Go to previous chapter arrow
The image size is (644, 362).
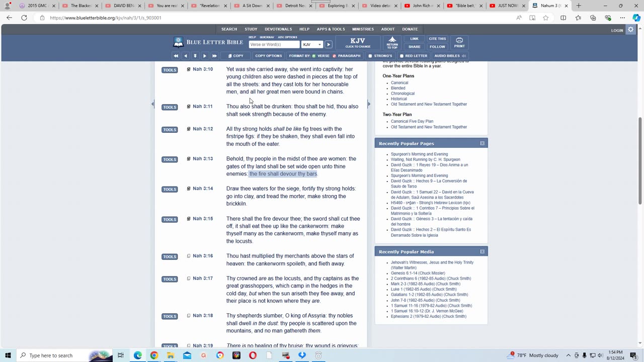click(186, 56)
